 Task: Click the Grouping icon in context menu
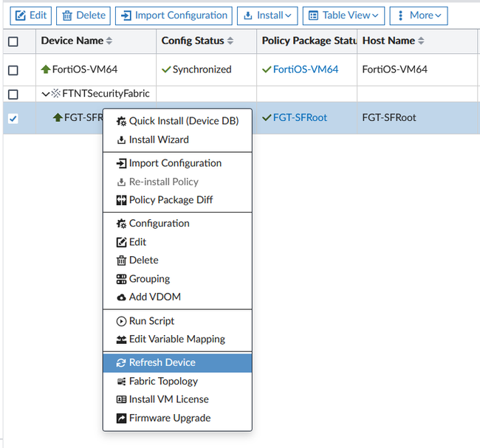(122, 279)
